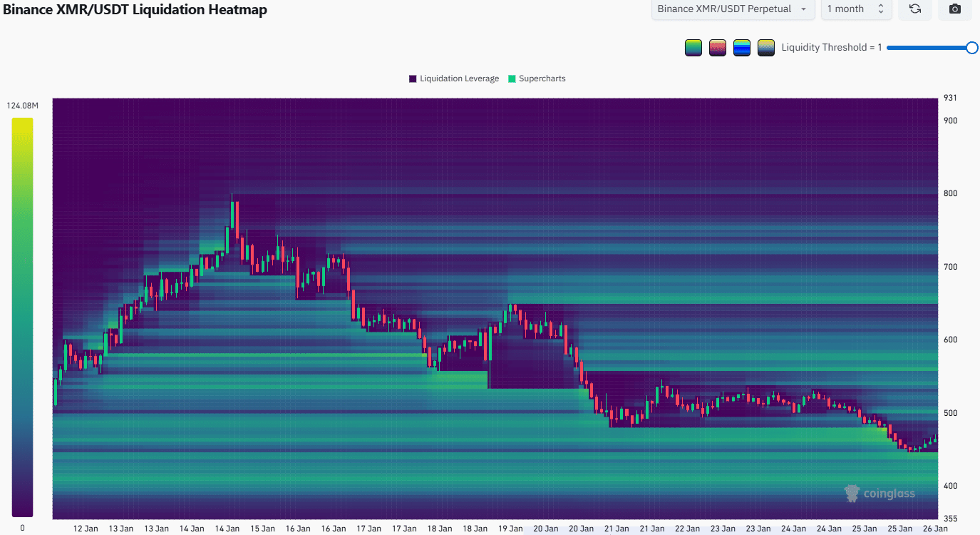The height and width of the screenshot is (535, 980).
Task: Click the middle of the Liquidity Threshold track
Action: pyautogui.click(x=929, y=48)
